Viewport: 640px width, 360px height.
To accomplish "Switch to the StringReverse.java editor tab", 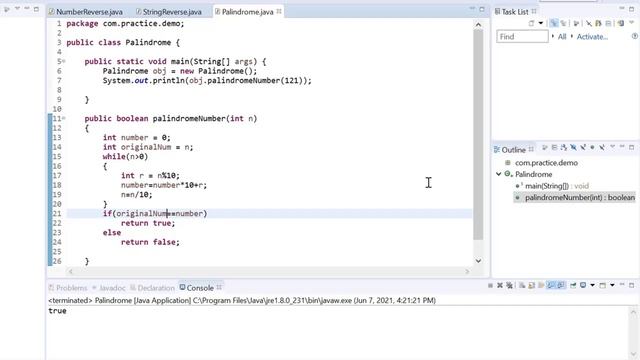I will coord(169,12).
